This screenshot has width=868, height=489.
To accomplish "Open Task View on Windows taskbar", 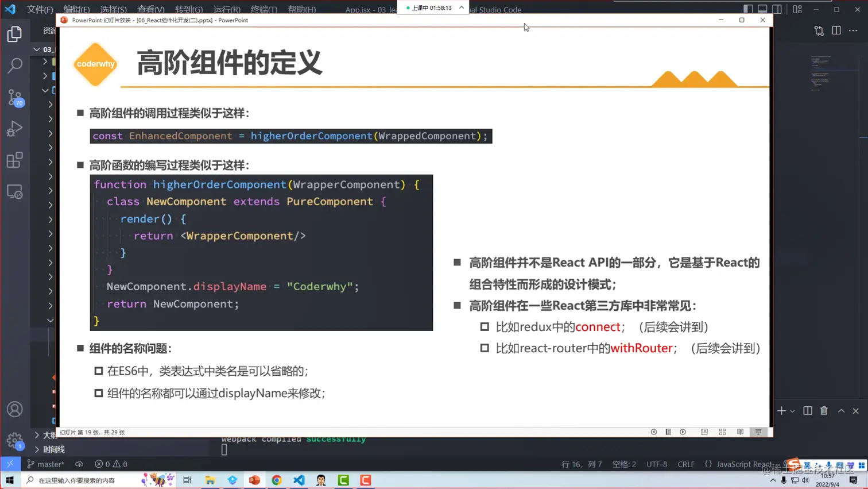I will coord(187,480).
